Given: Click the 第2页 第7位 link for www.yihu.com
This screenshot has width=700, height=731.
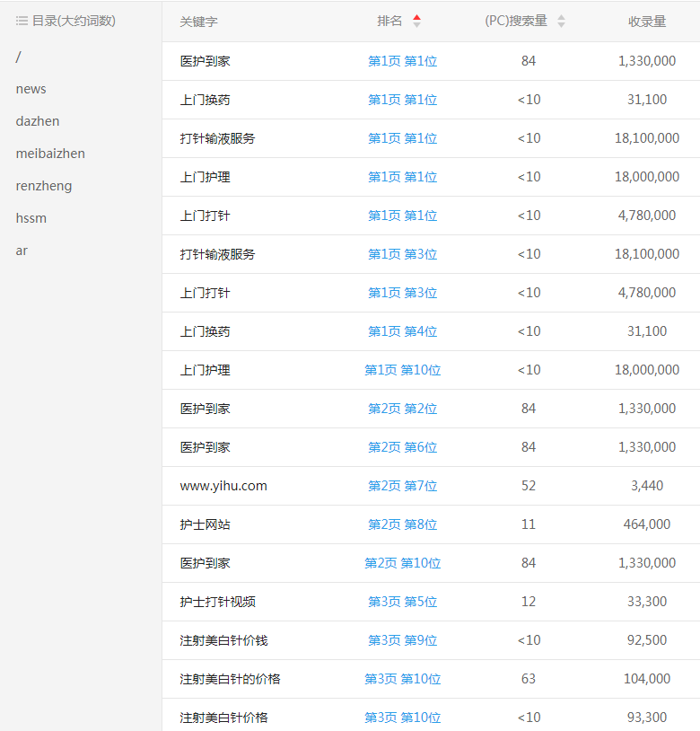Looking at the screenshot, I should pyautogui.click(x=402, y=486).
